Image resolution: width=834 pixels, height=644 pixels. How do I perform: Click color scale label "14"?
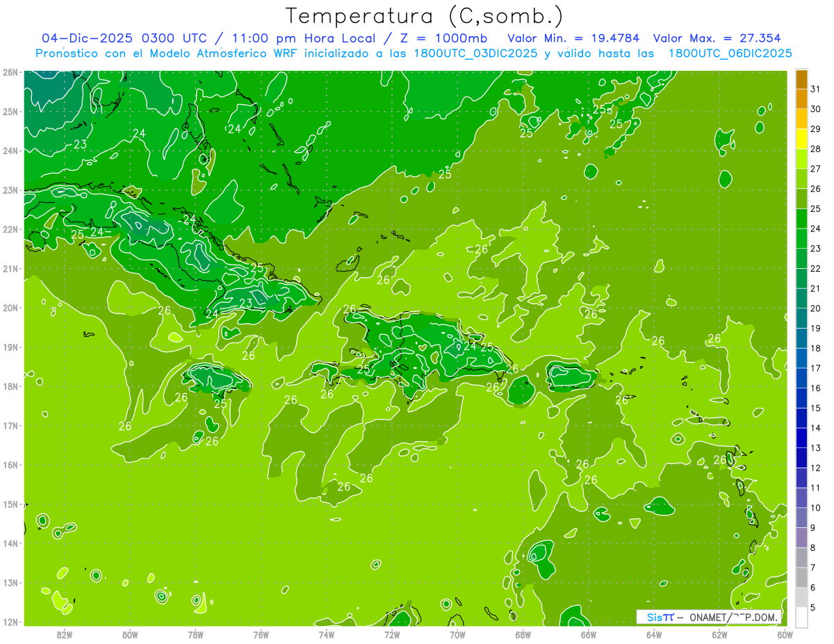tap(815, 428)
